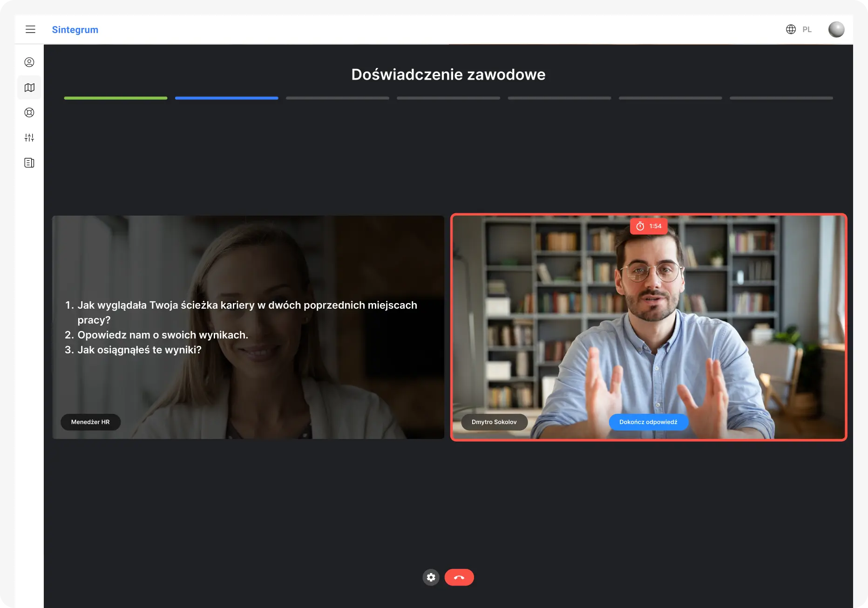Open the user avatar menu
The height and width of the screenshot is (608, 868).
pos(836,29)
